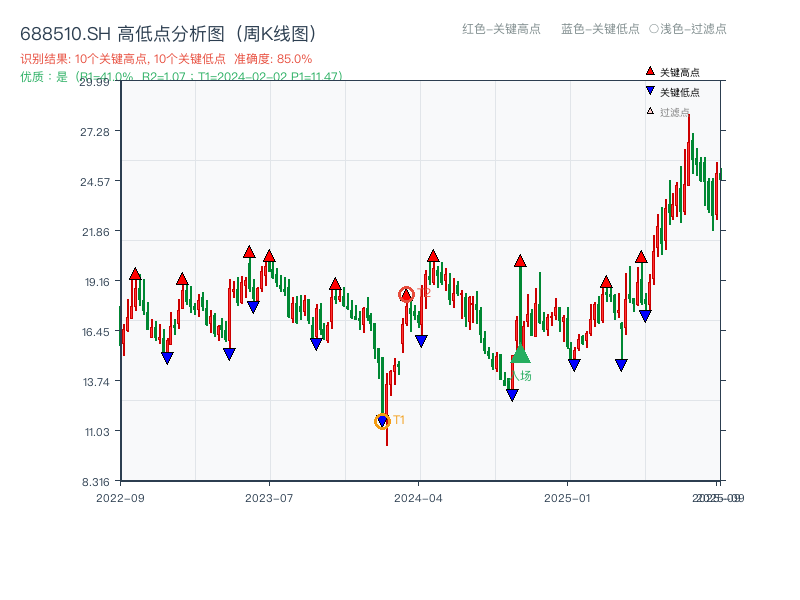800x600 pixels.
Task: Select the rightmost blue key-low triangle
Action: coord(645,316)
